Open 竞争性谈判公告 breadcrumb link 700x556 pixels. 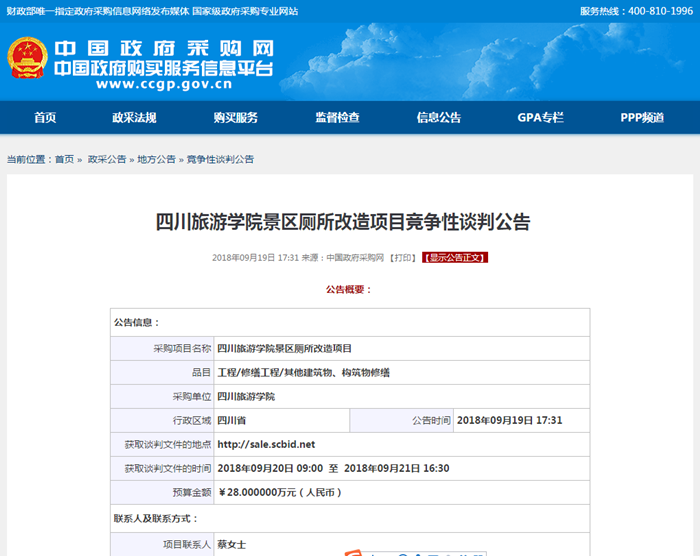pyautogui.click(x=220, y=159)
